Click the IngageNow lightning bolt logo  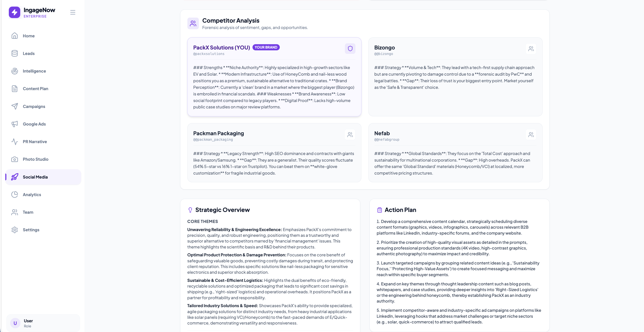15,12
